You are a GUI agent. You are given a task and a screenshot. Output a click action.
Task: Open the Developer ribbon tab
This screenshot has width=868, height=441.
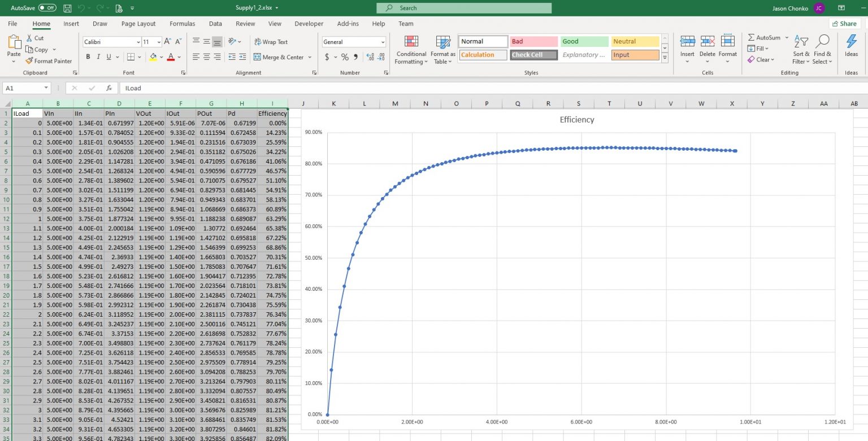click(309, 24)
